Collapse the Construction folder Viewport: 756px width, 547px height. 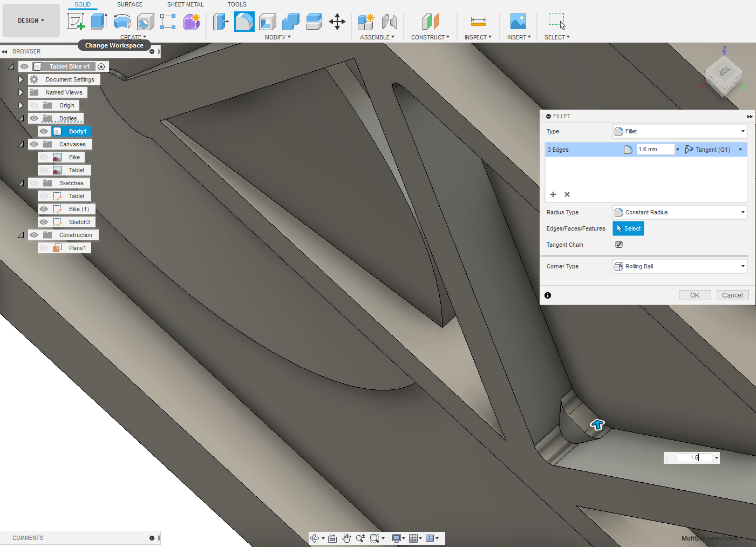click(x=21, y=235)
